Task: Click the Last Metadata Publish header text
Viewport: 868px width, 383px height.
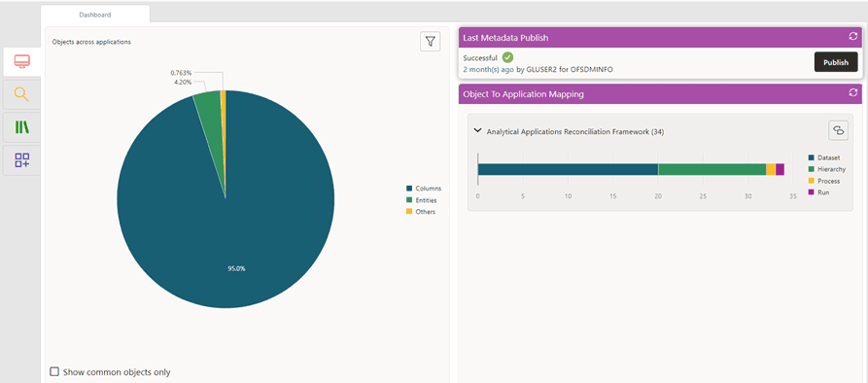Action: click(x=506, y=37)
